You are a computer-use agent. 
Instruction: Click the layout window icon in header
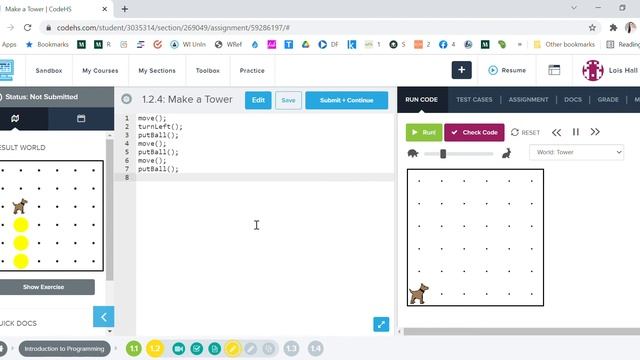554,70
